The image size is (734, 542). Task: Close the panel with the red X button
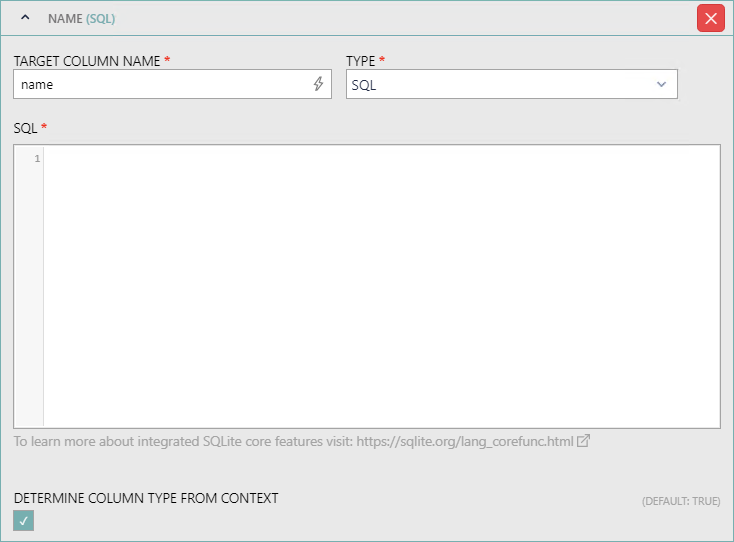pyautogui.click(x=710, y=18)
